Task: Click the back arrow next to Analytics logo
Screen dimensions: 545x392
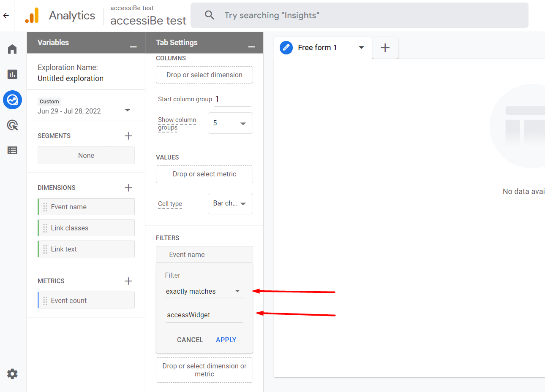Action: [6, 16]
